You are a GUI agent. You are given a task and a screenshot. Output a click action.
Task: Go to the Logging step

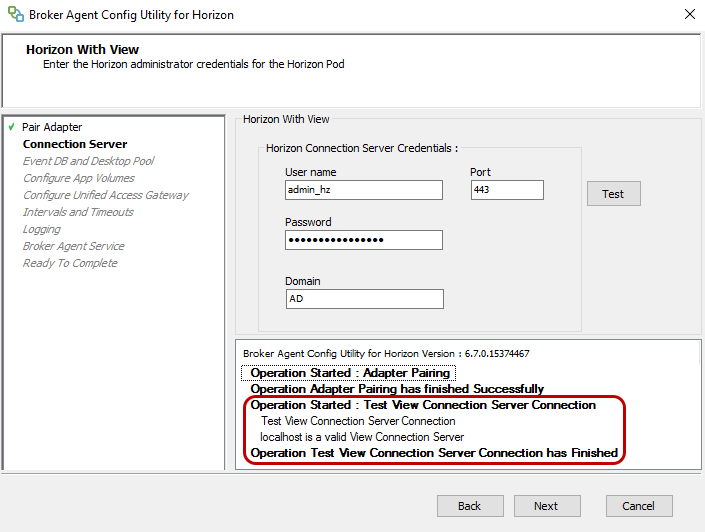point(42,229)
